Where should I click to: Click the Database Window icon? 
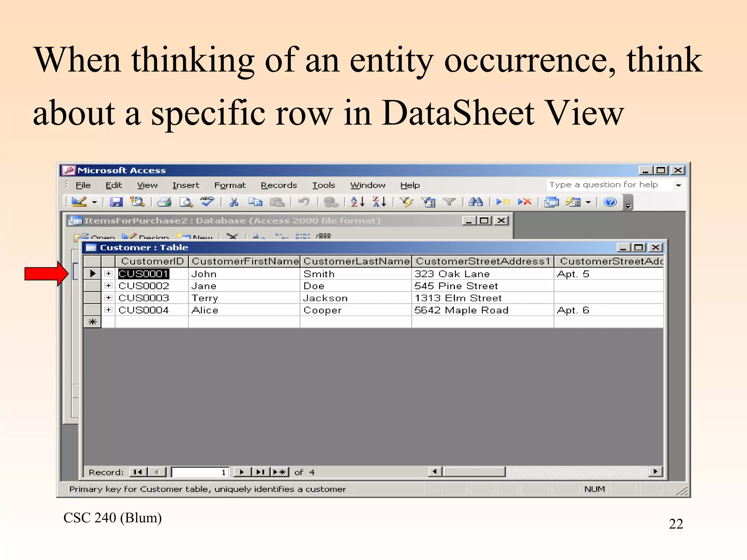coord(551,202)
